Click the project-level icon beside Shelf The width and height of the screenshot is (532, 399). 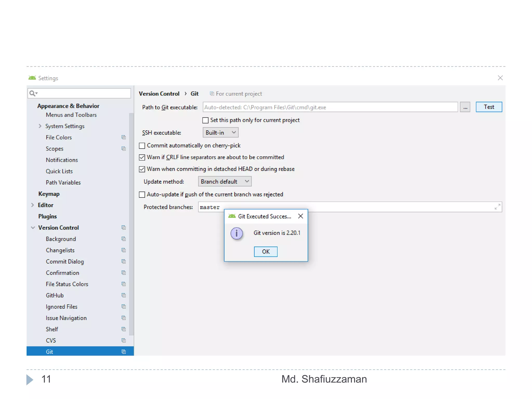124,329
